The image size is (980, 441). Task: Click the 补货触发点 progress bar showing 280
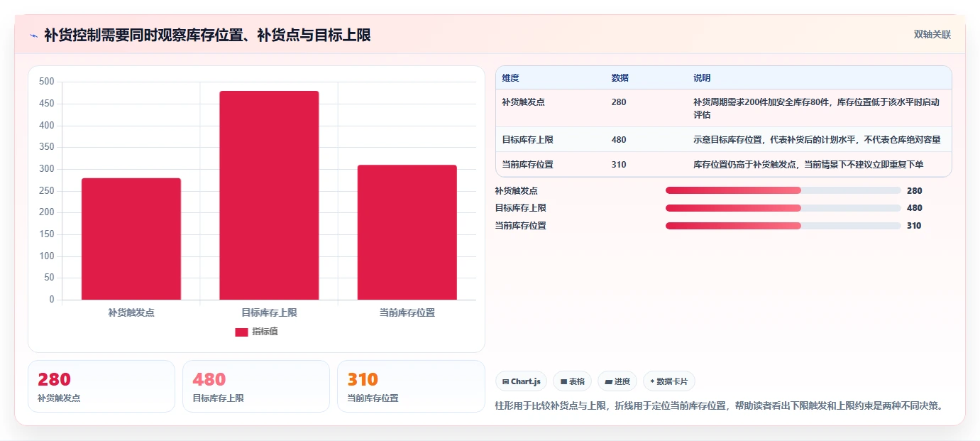(x=783, y=190)
